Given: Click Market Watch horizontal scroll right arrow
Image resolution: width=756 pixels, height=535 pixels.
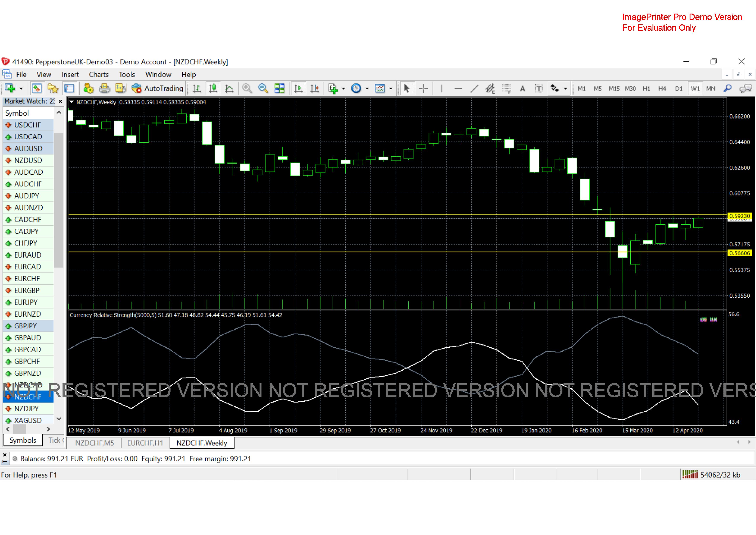Looking at the screenshot, I should coord(49,429).
